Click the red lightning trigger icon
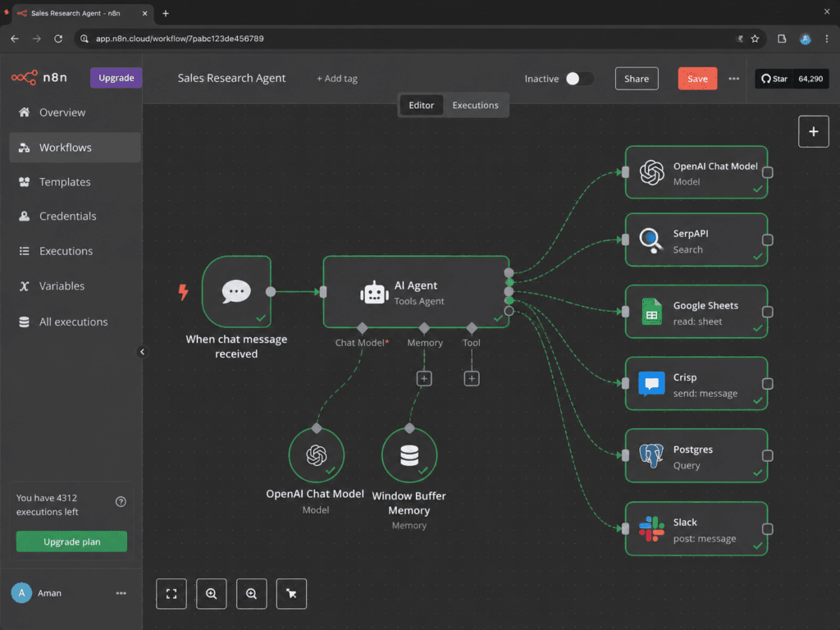Image resolution: width=840 pixels, height=630 pixels. pyautogui.click(x=183, y=292)
